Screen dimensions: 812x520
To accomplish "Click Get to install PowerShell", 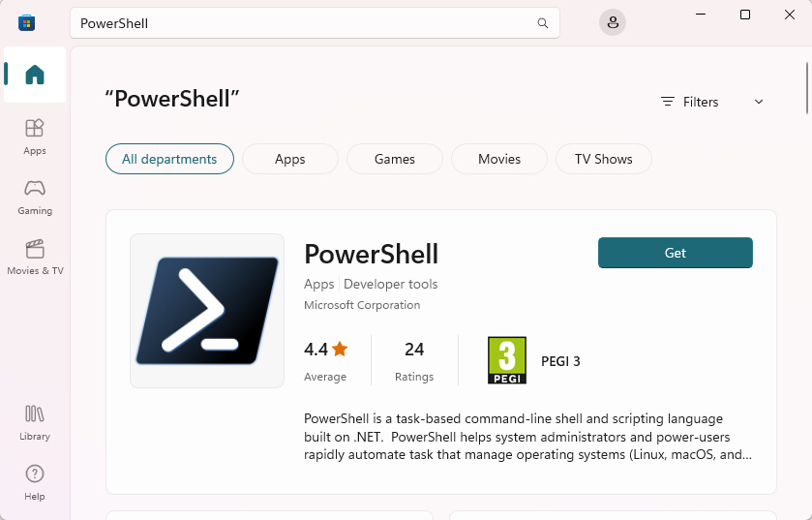I will tap(676, 253).
